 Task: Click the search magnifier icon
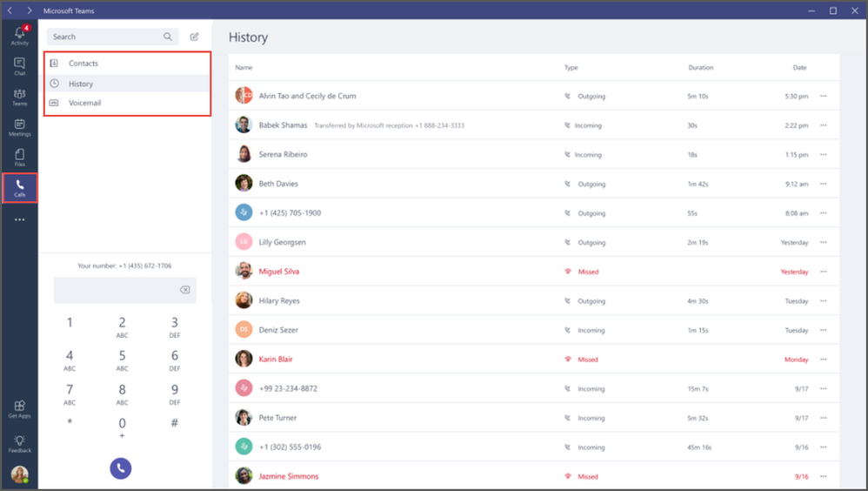[168, 37]
